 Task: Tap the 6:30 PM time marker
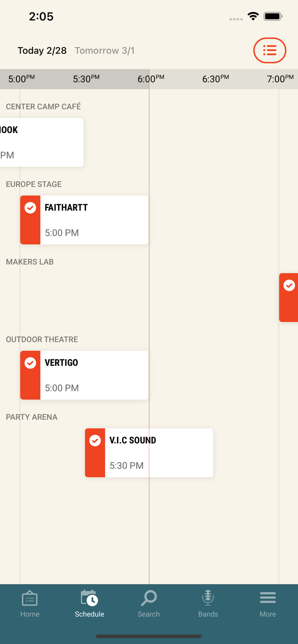click(215, 79)
